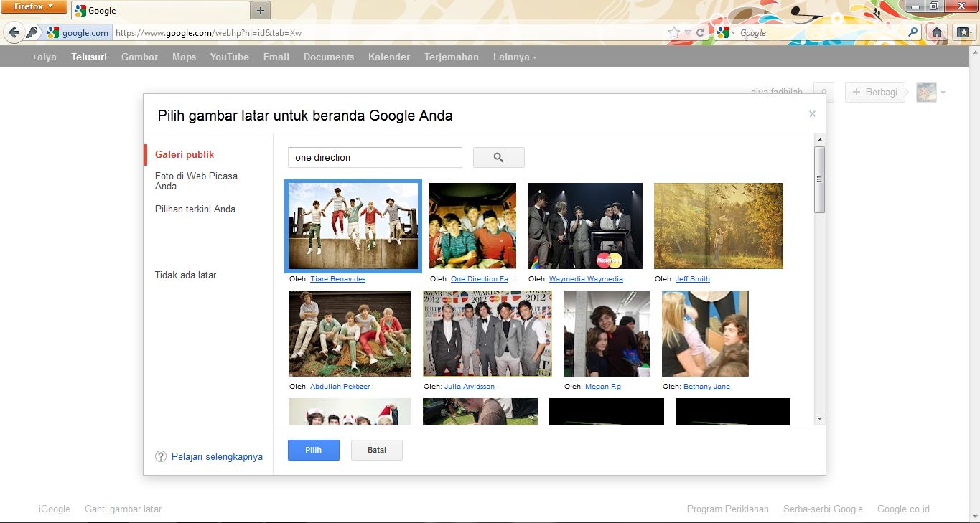
Task: Open the bookmarks menu icon
Action: click(963, 32)
